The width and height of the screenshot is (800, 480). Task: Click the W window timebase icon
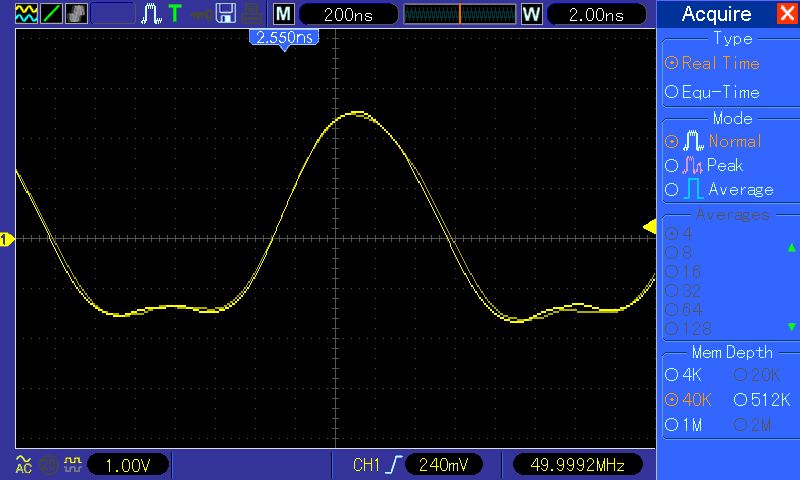click(x=531, y=14)
